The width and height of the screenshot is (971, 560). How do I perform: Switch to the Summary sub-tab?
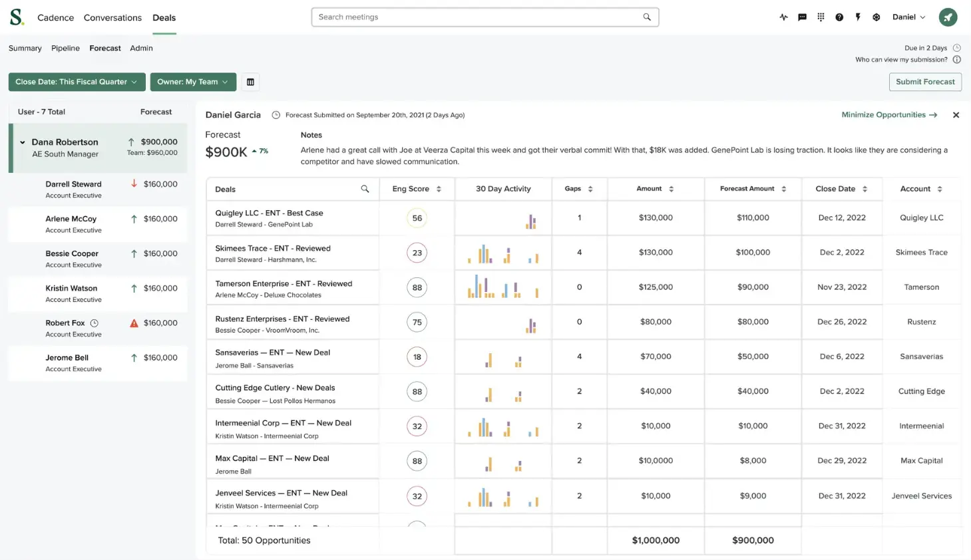[25, 48]
